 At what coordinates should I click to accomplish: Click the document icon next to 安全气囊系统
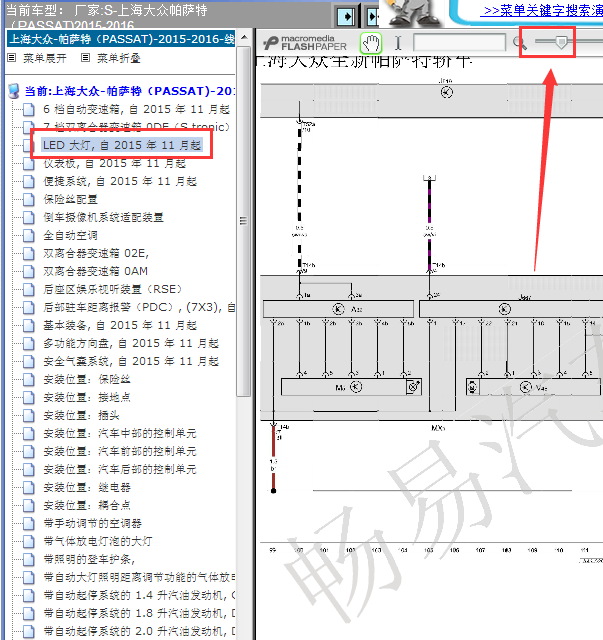click(29, 361)
